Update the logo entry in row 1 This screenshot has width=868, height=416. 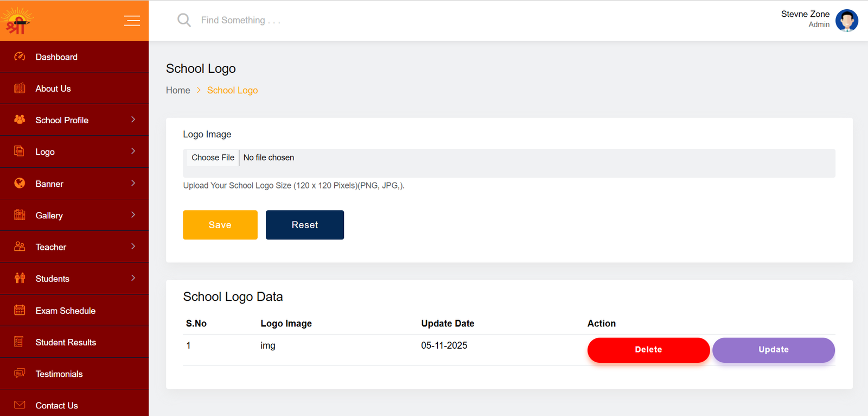(x=774, y=350)
